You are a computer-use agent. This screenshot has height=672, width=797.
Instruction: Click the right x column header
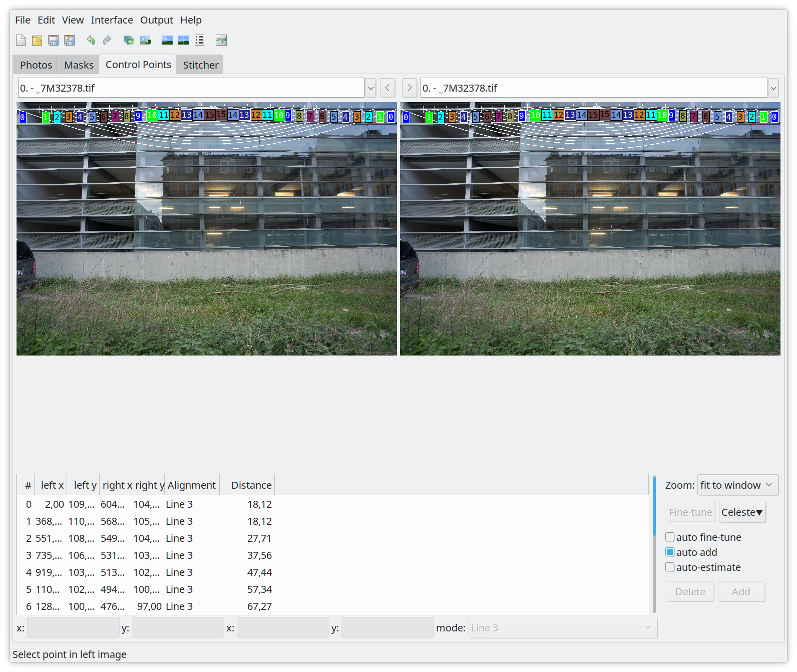click(x=116, y=485)
